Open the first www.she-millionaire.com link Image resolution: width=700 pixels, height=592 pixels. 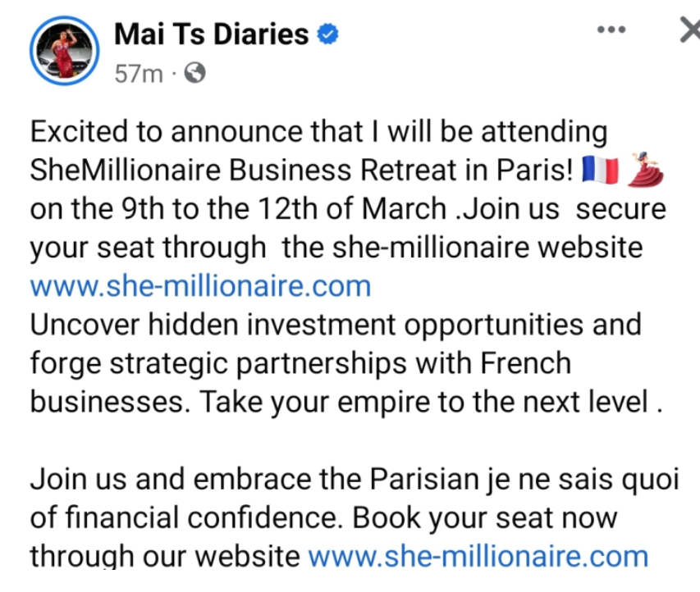[x=200, y=286]
